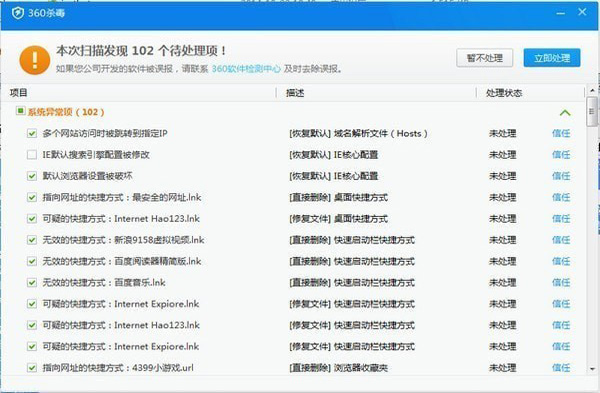The image size is (600, 393).
Task: Select 百度阅读器精简版.lnk row text
Action: click(122, 261)
